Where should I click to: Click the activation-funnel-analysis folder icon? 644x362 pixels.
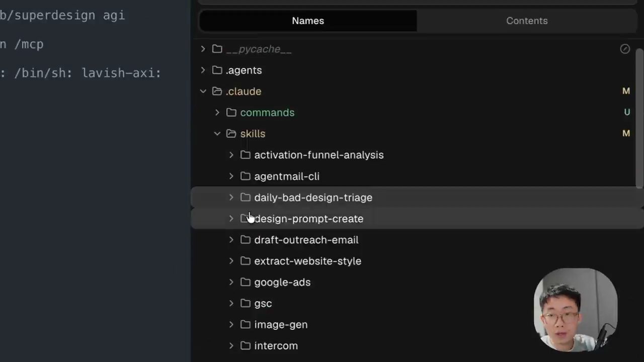(x=245, y=155)
